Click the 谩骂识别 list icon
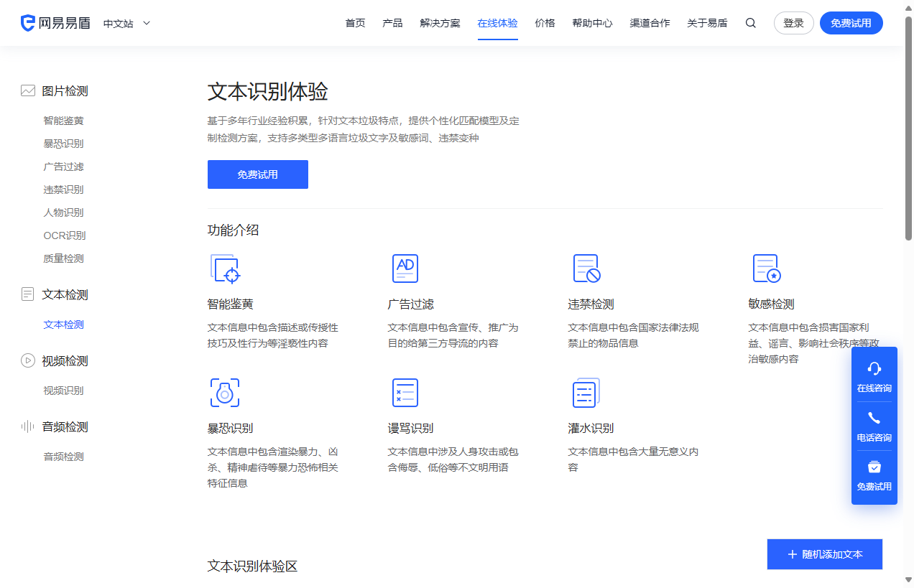Image resolution: width=914 pixels, height=588 pixels. click(405, 393)
